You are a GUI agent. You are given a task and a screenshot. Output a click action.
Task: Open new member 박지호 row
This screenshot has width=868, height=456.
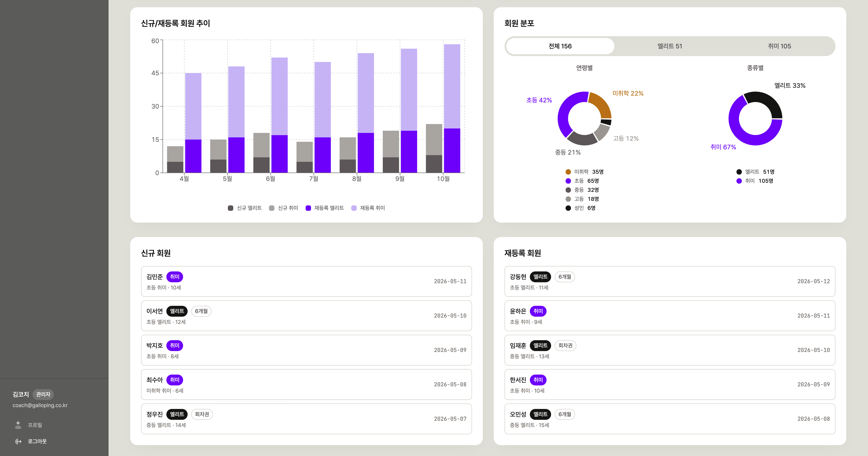pos(306,350)
